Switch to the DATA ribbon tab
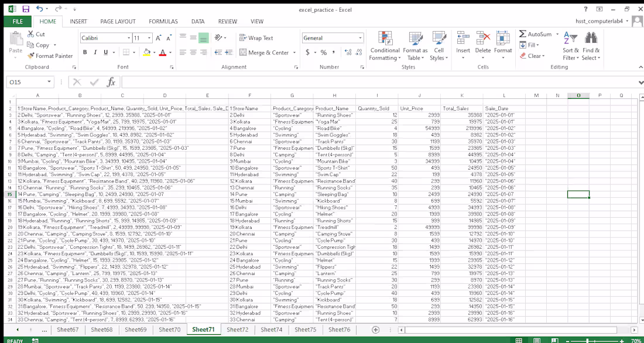 (x=198, y=21)
